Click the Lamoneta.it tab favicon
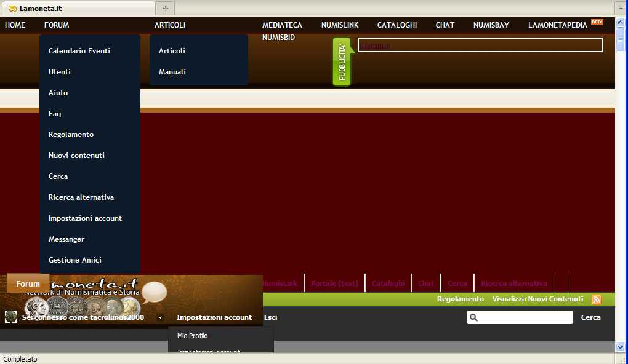628x364 pixels. [12, 9]
